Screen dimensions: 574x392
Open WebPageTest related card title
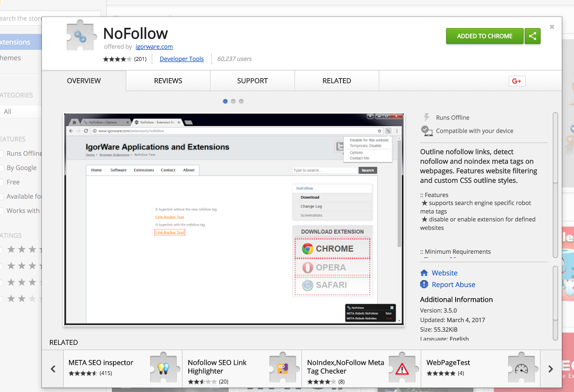pos(448,363)
